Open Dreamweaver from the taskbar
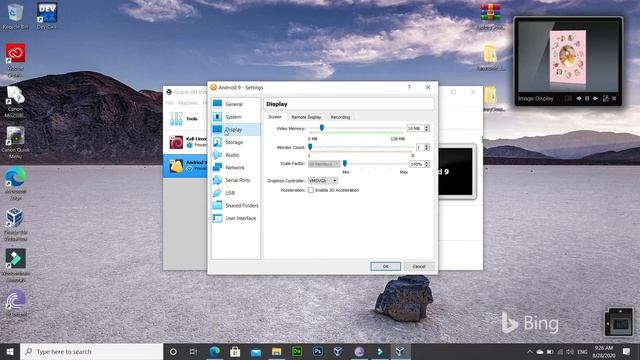The width and height of the screenshot is (640, 360). point(297,351)
